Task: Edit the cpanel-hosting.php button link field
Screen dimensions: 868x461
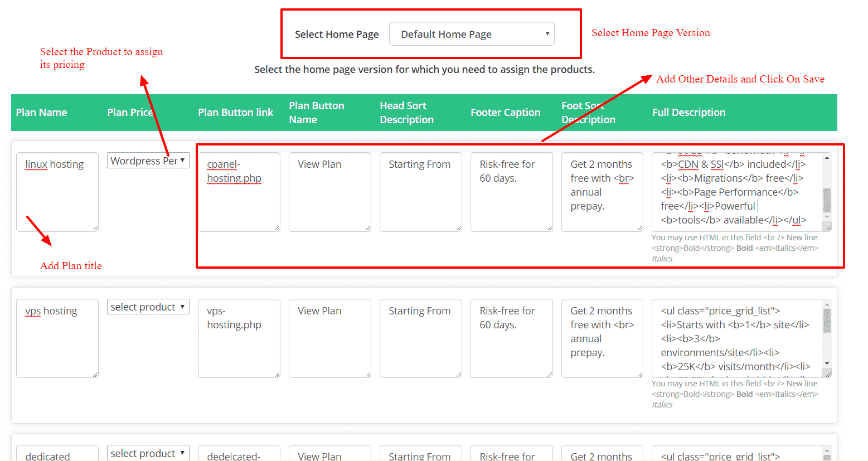Action: [239, 191]
